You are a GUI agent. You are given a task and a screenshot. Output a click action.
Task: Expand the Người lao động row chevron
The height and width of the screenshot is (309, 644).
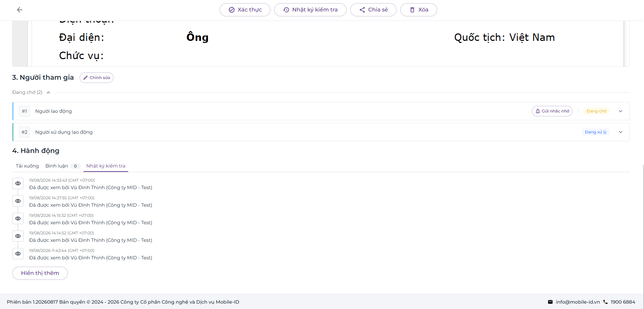621,111
